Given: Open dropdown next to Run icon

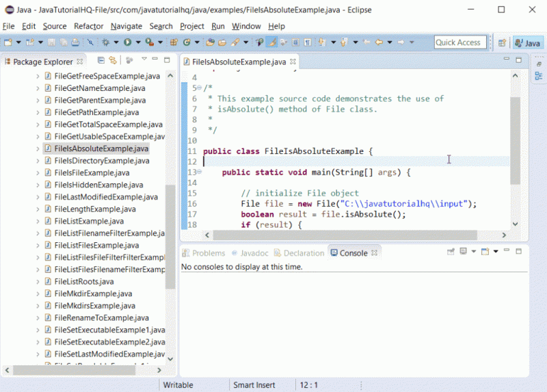Looking at the screenshot, I should pos(138,42).
